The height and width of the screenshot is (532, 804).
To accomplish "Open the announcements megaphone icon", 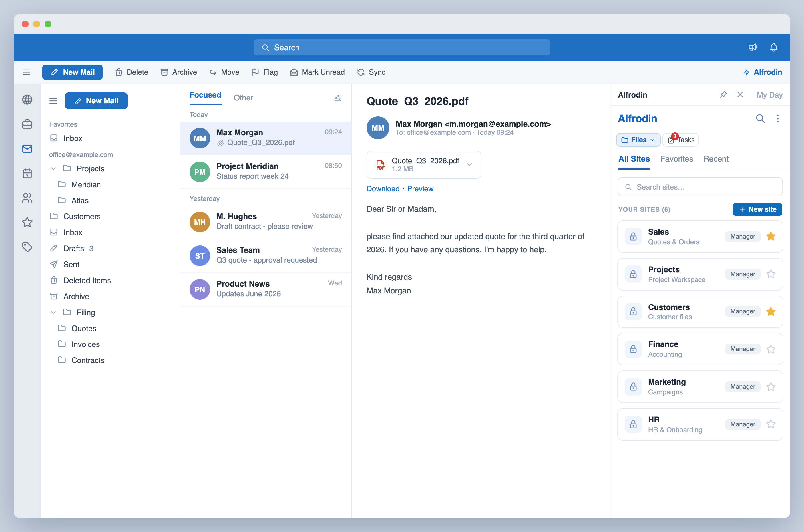I will point(753,47).
